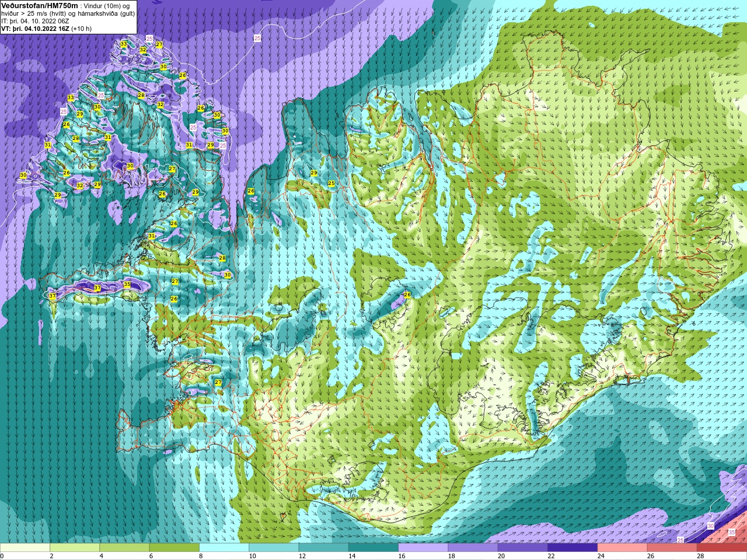Viewport: 747px width, 560px height.
Task: Click the 20–22 m/s violet legend swatch
Action: point(523,548)
